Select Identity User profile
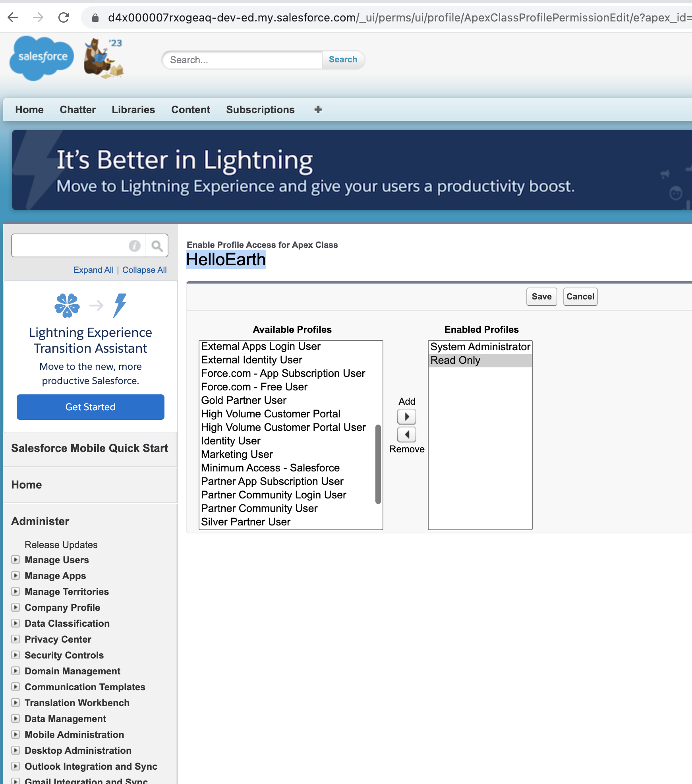 point(287,441)
